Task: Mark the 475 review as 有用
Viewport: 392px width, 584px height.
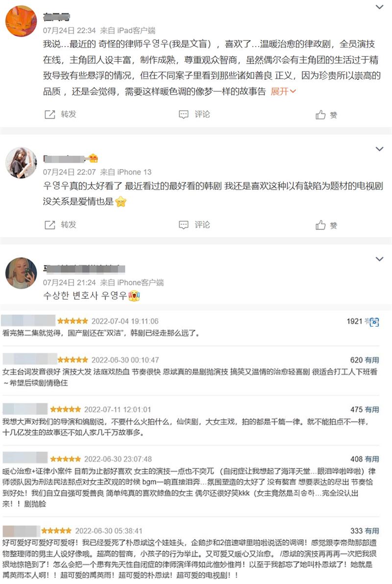Action: click(372, 409)
